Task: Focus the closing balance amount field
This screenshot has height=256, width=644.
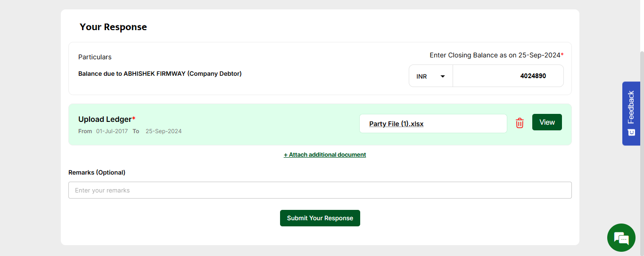Action: point(508,76)
